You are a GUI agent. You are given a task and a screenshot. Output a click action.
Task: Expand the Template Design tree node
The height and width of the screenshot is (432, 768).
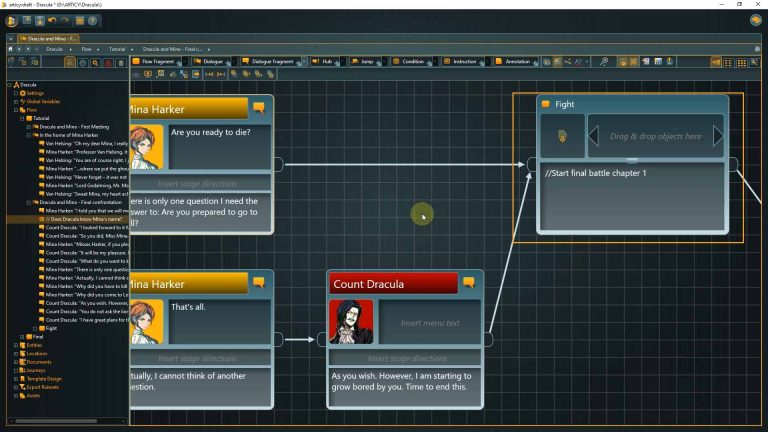(16, 379)
